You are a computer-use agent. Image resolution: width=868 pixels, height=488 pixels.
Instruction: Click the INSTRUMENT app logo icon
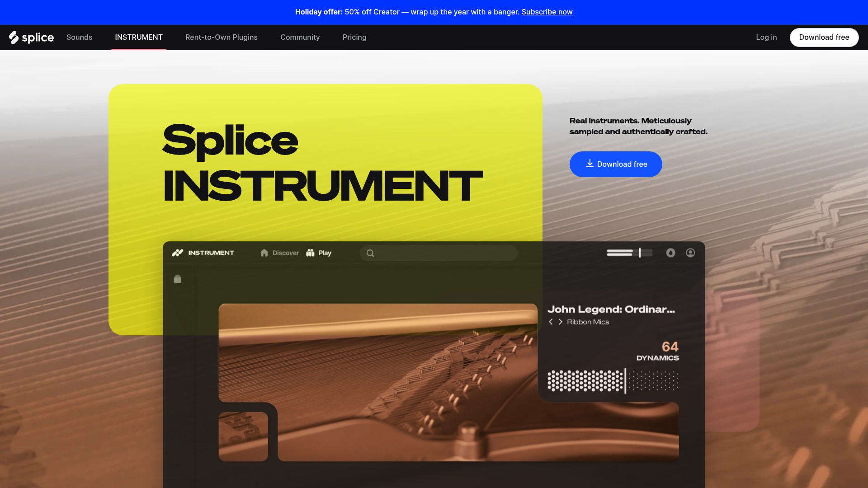coord(177,253)
